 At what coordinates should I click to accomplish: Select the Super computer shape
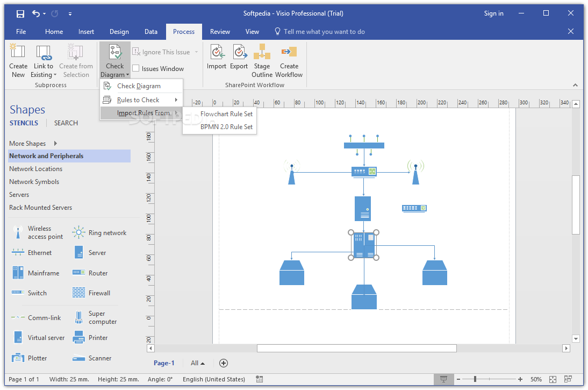click(95, 317)
